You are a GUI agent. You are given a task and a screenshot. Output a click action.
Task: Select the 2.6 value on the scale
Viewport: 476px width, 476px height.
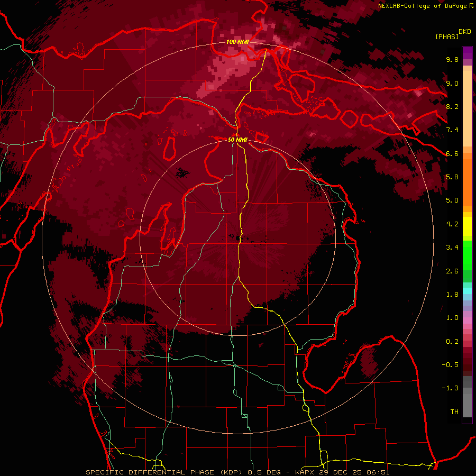452,271
